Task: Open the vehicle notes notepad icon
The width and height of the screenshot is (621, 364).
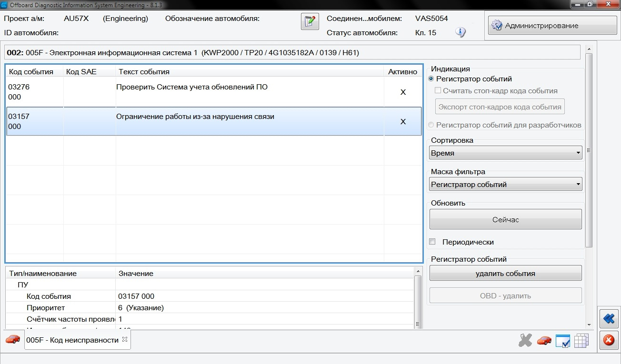Action: 310,21
